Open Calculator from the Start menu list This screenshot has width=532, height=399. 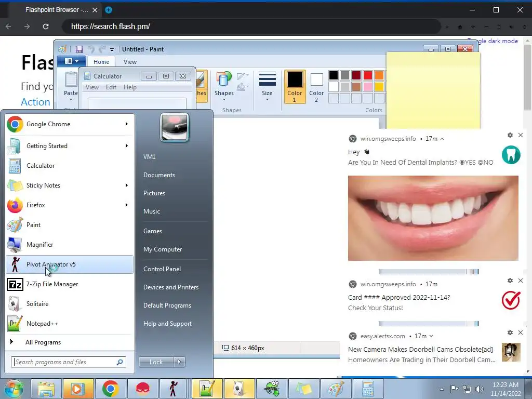(x=70, y=166)
